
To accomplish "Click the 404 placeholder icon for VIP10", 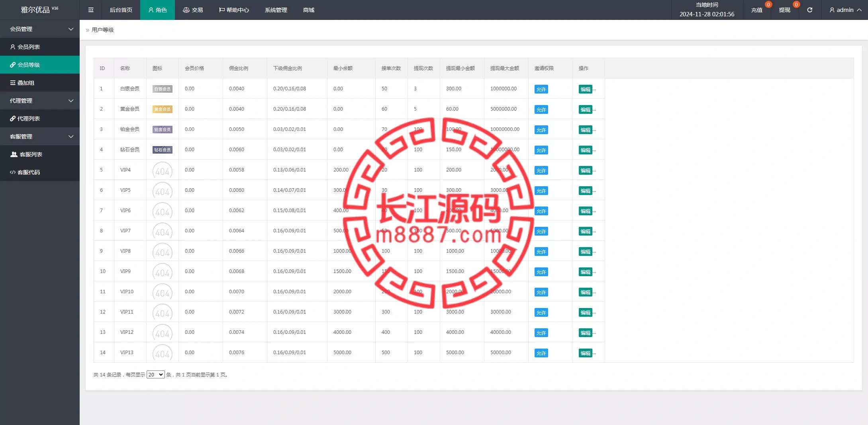I will (x=163, y=292).
